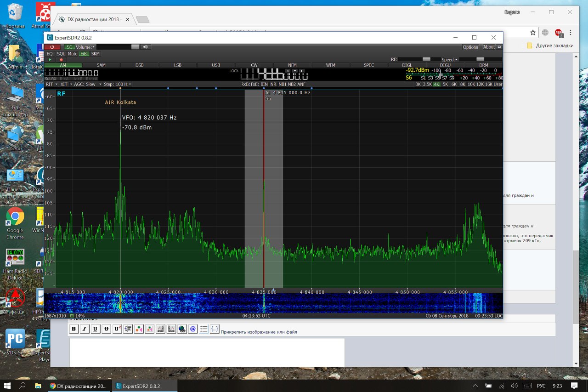Select the WFM mode tab
Viewport: 588px width, 392px height.
tap(331, 65)
